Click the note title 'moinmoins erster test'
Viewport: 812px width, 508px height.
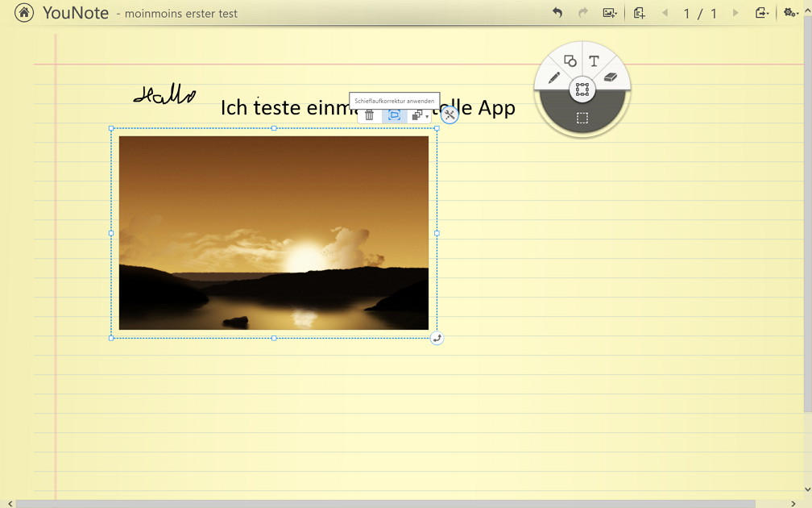180,14
